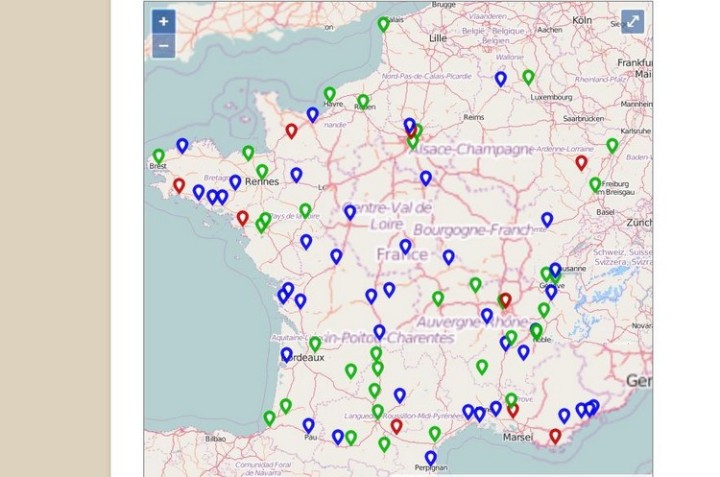Select the red marker southeast of Brest
Image resolution: width=720 pixels, height=477 pixels.
(179, 184)
